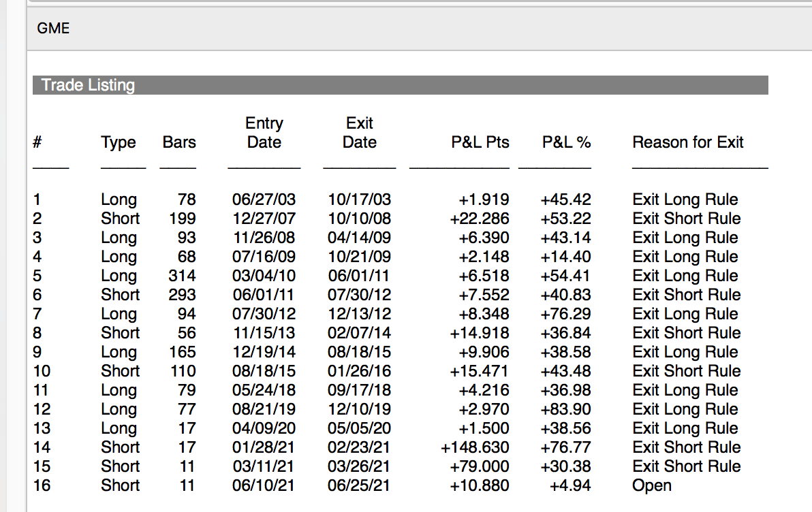Click the Reason for Exit header
The image size is (812, 512).
click(688, 142)
